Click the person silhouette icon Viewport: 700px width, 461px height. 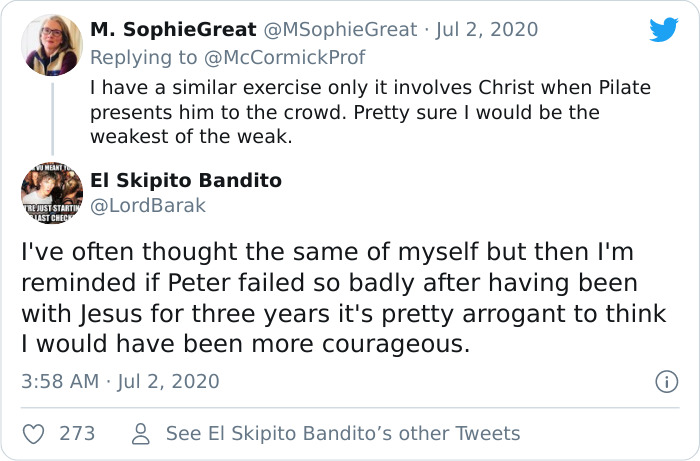tap(141, 433)
